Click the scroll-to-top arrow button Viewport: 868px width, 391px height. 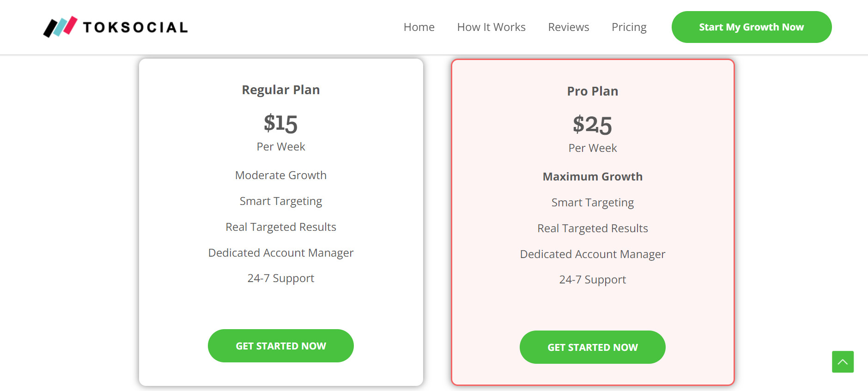(x=843, y=362)
